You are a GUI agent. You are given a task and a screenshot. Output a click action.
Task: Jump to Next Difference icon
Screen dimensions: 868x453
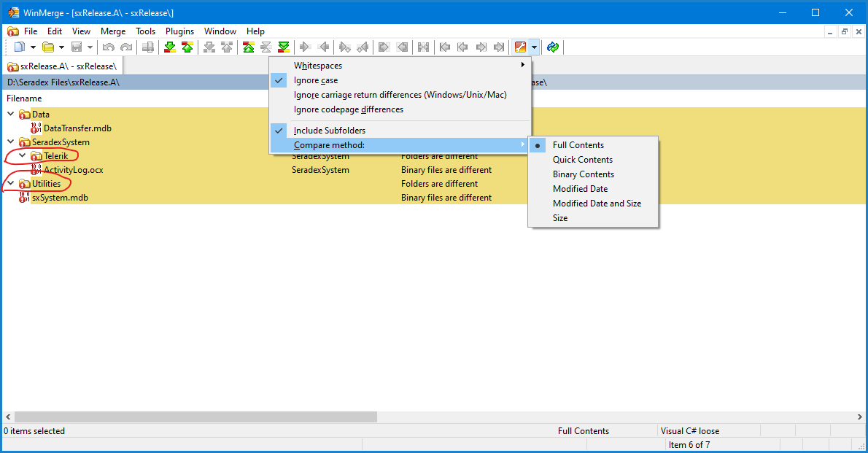point(170,47)
